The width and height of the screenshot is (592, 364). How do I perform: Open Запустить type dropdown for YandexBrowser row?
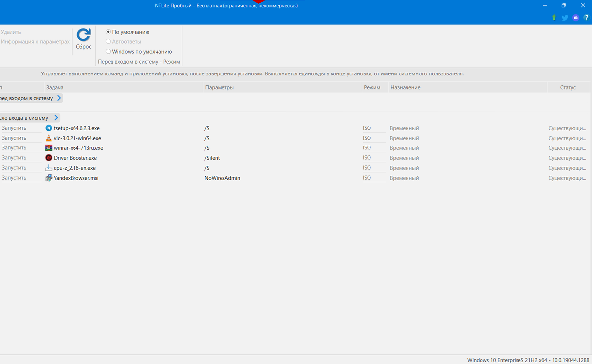point(21,178)
